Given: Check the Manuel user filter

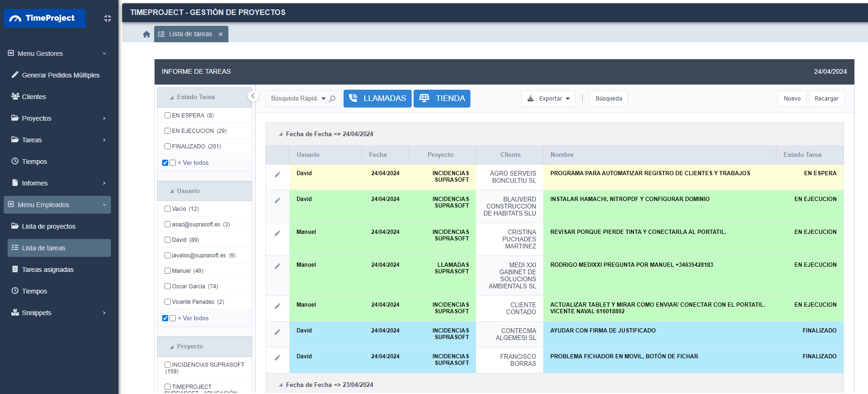Looking at the screenshot, I should [x=167, y=271].
